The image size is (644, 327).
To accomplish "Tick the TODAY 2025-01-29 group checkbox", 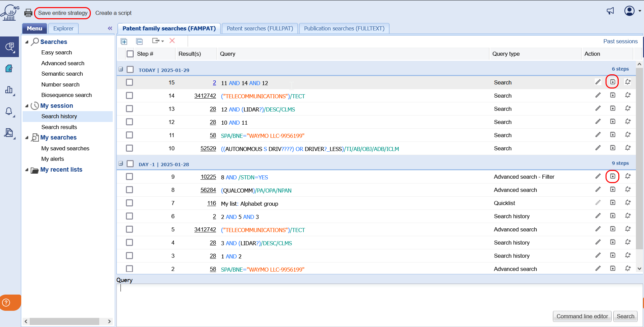I will tap(130, 70).
